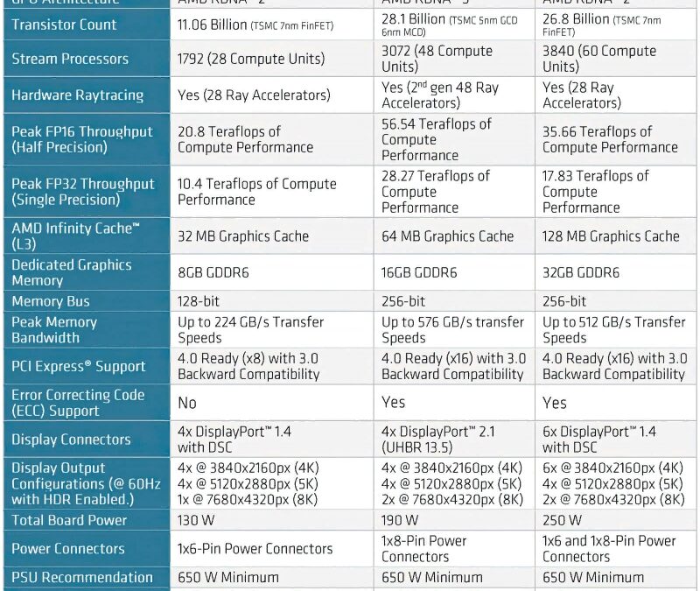The height and width of the screenshot is (591, 700).
Task: Select the 128 MB Graphics Cache cell
Action: point(611,236)
